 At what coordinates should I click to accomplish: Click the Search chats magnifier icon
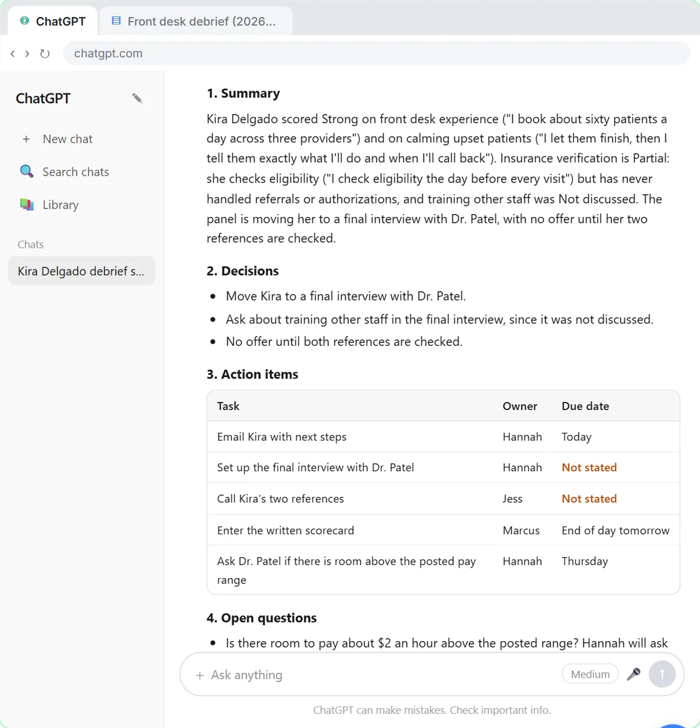click(x=27, y=171)
